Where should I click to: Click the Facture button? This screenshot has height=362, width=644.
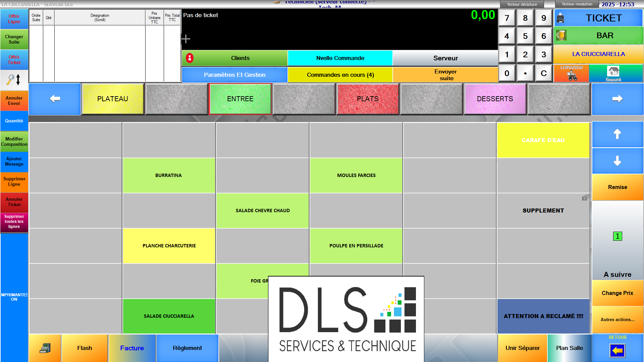(x=132, y=348)
